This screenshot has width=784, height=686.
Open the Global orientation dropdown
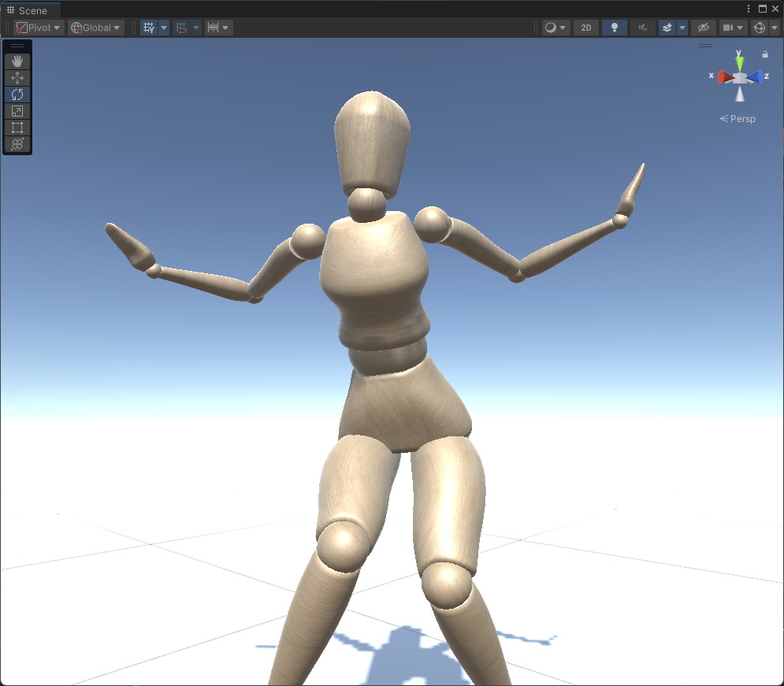(95, 27)
